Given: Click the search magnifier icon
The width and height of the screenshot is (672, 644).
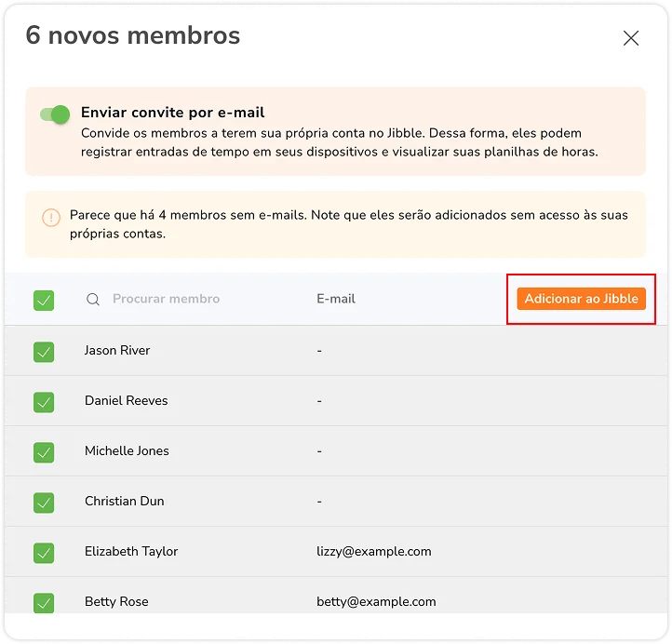Looking at the screenshot, I should tap(93, 300).
